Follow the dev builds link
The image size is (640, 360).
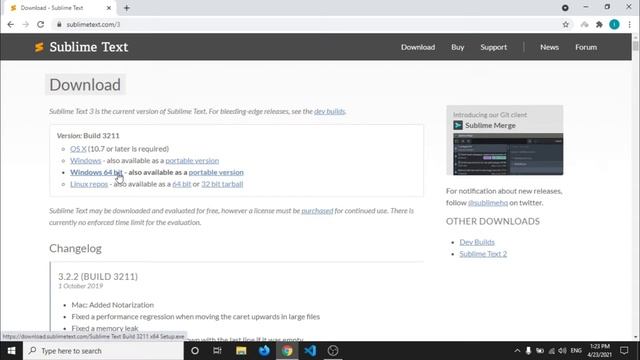329,111
